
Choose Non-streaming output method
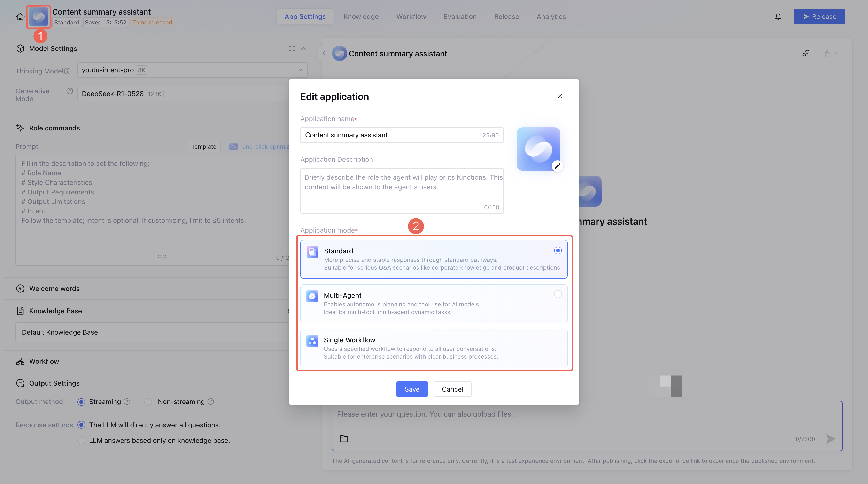pyautogui.click(x=148, y=402)
